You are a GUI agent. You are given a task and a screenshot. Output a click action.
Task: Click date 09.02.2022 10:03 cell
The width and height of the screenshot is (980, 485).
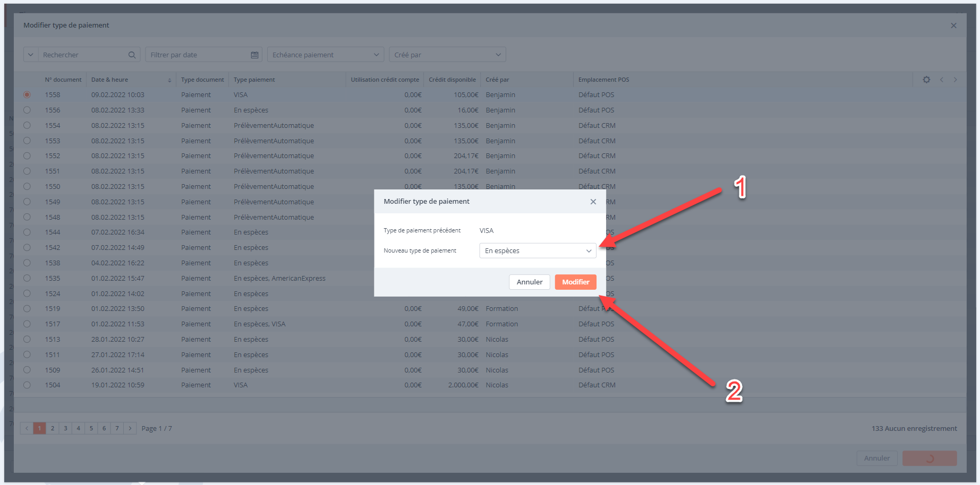118,95
